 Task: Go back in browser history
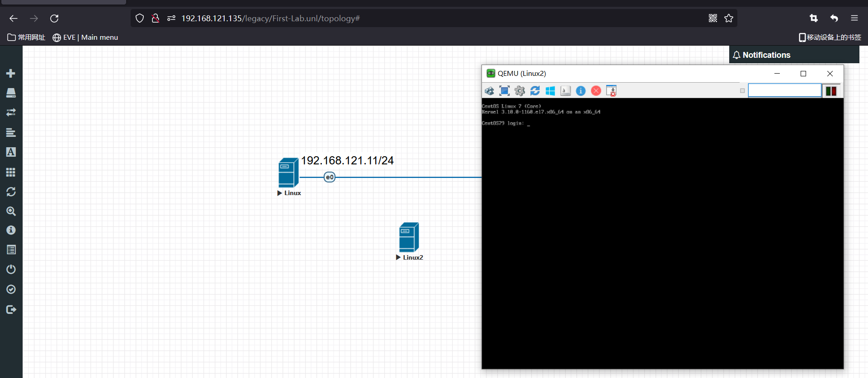click(x=14, y=19)
